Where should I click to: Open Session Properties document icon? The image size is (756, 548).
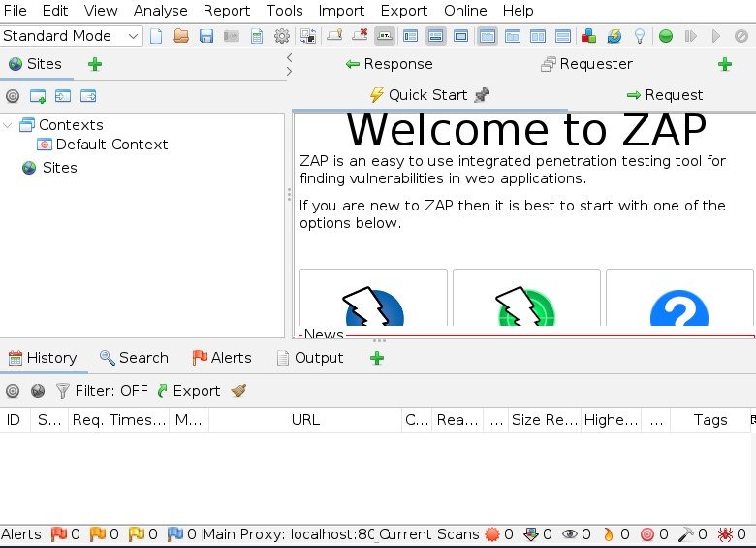click(257, 36)
